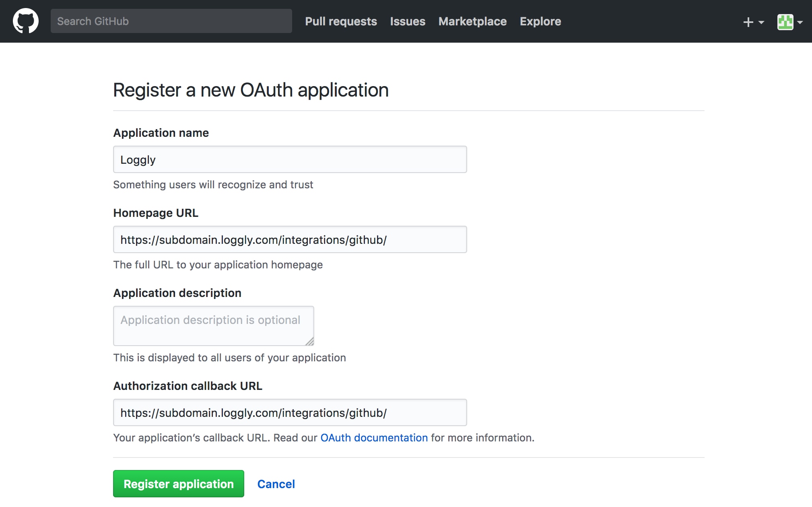Expand the caret beside the avatar
This screenshot has height=507, width=812.
pyautogui.click(x=800, y=23)
